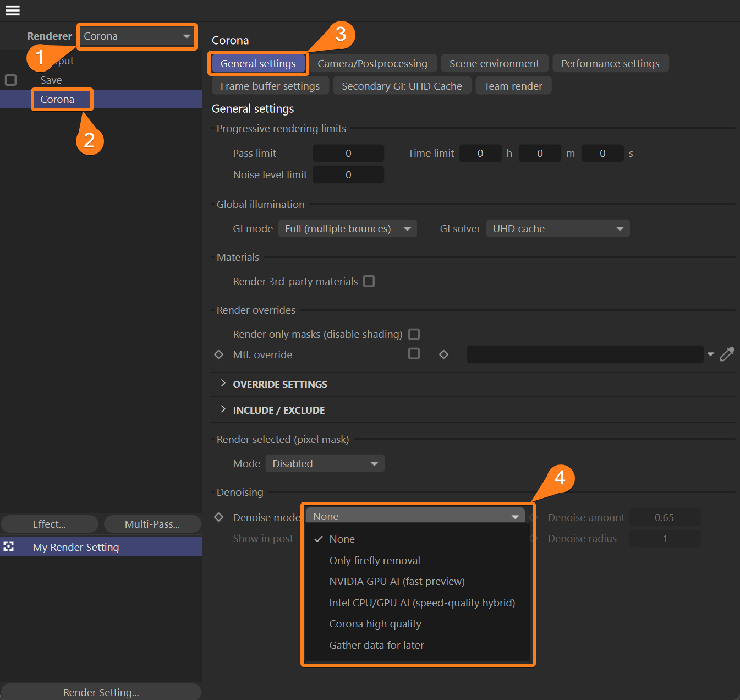This screenshot has width=740, height=700.
Task: Toggle Render only masks checkbox
Action: [414, 334]
